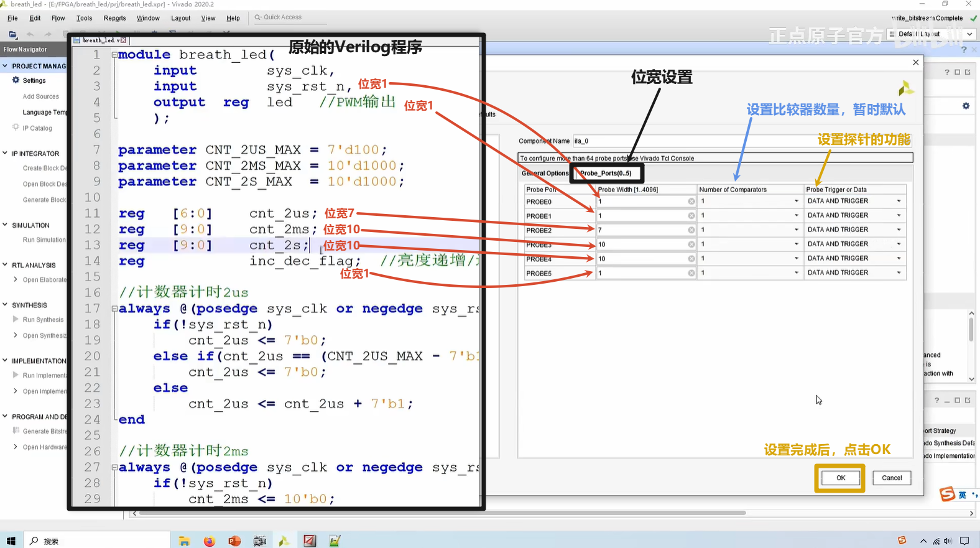Click the Quick Access search box

click(x=290, y=17)
